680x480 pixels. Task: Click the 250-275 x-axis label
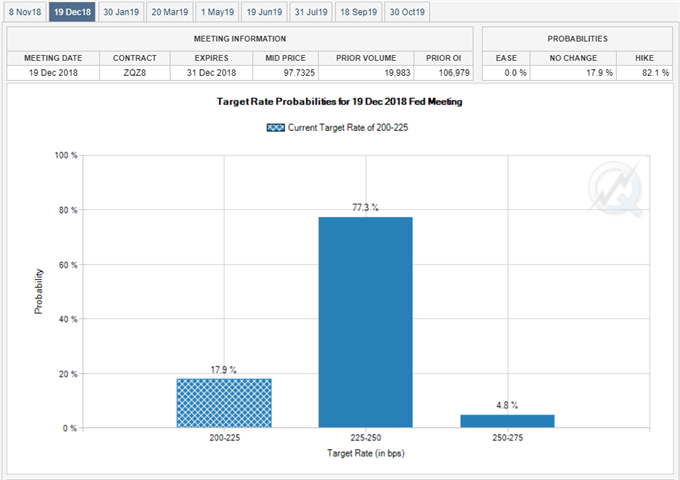point(507,438)
